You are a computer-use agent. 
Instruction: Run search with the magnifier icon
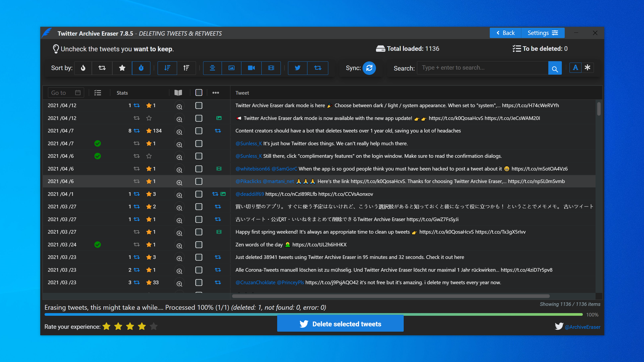pos(555,68)
